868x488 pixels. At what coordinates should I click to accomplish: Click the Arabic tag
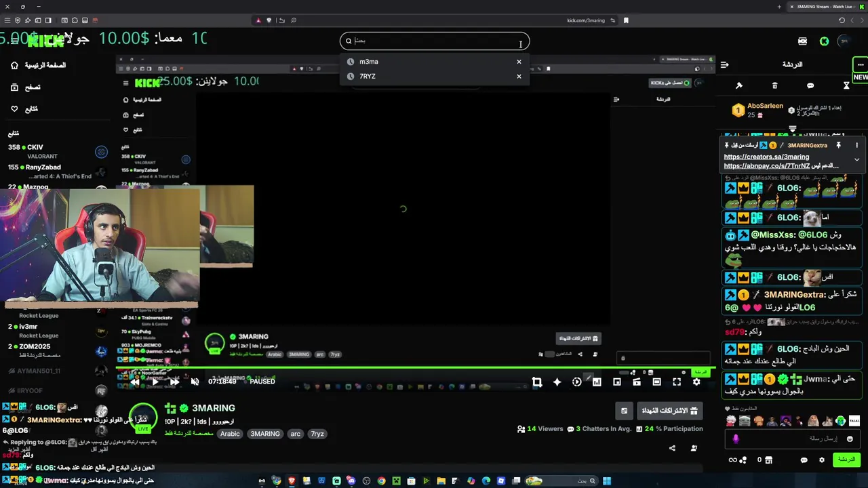230,434
